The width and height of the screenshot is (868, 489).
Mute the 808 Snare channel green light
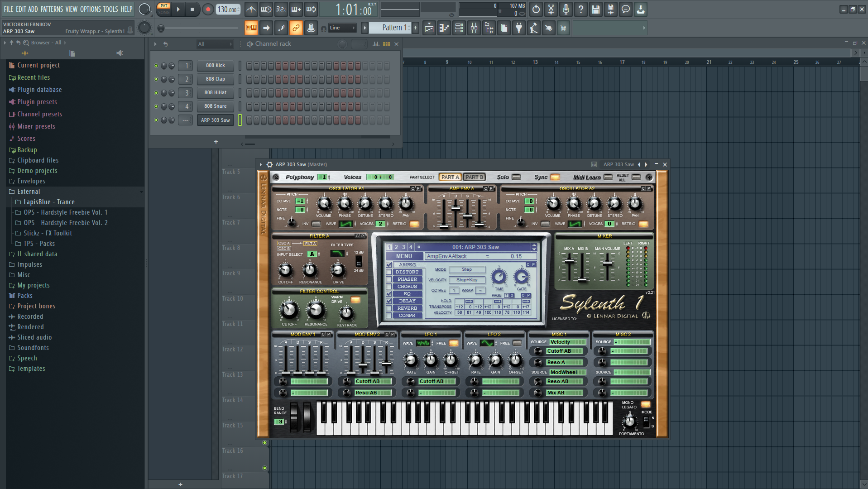click(x=156, y=107)
